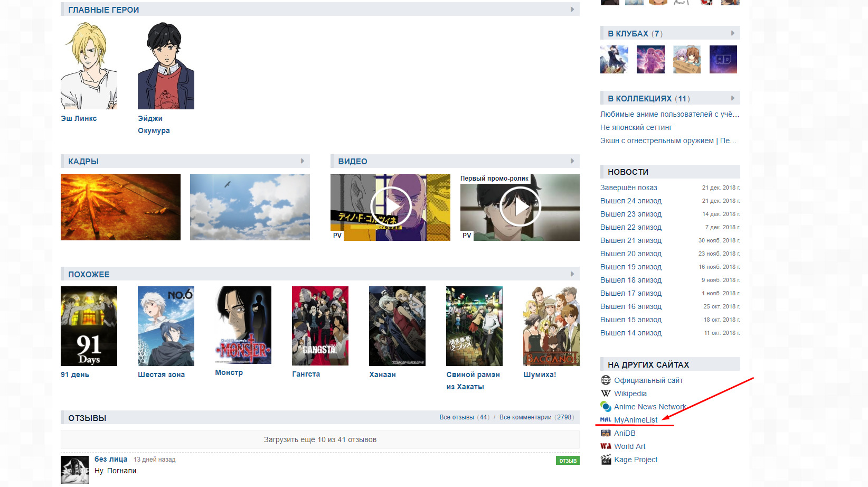Click the Wikipedia W icon
Screen dimensions: 868x487
(606, 394)
